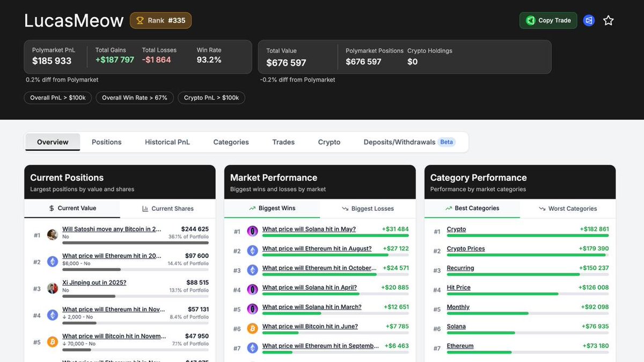Click the LucasMeow profile name
644x362 pixels.
(x=74, y=20)
